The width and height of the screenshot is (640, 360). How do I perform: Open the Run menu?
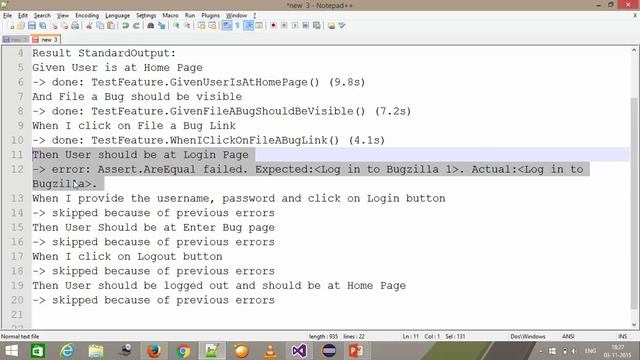[190, 16]
